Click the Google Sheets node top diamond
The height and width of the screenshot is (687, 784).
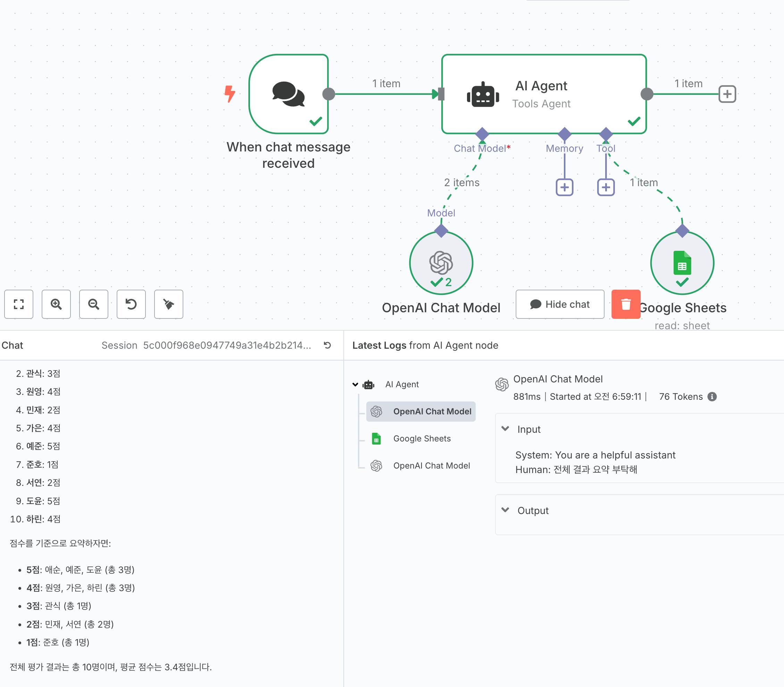point(682,231)
